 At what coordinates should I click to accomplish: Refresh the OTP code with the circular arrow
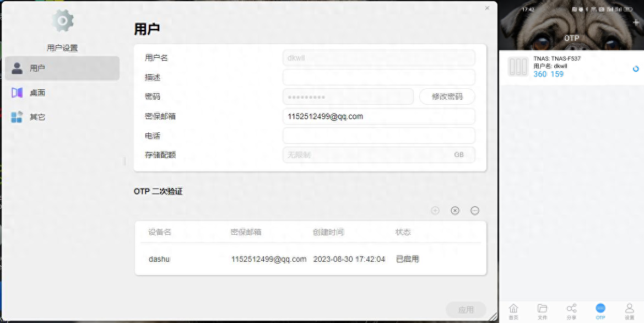[x=636, y=69]
